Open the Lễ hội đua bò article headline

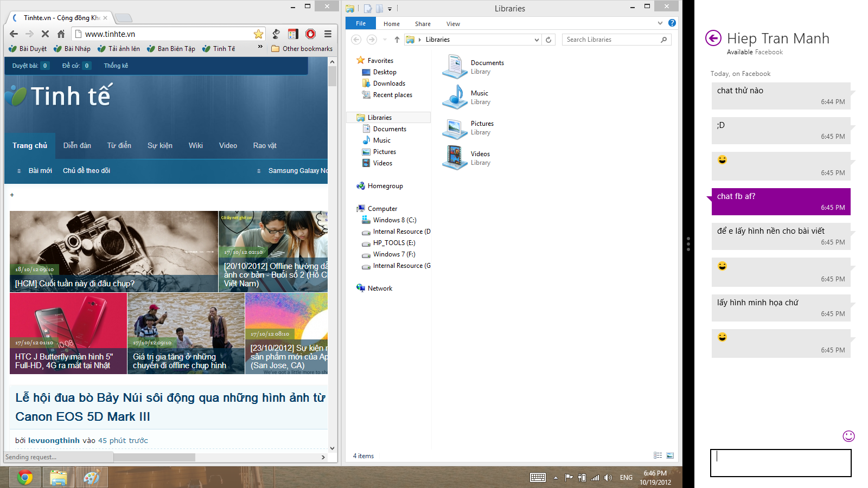point(170,407)
